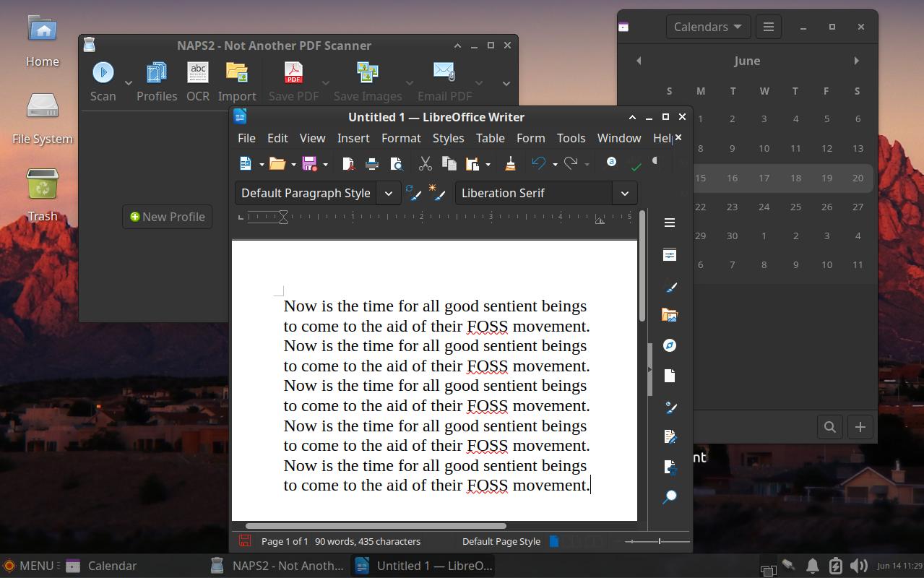This screenshot has width=924, height=578.
Task: Open the Table menu in Writer
Action: (490, 137)
